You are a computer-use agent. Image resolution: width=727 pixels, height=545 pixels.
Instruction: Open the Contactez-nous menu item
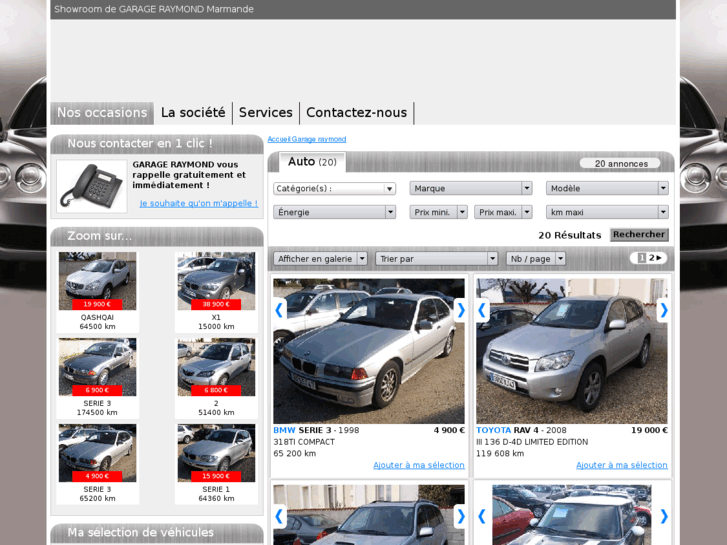pyautogui.click(x=356, y=113)
